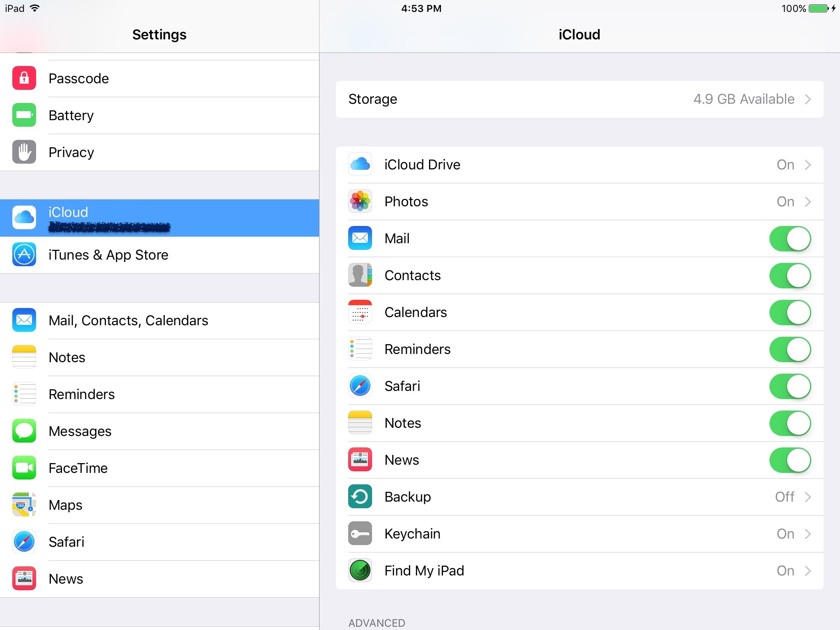Open Storage details chevron
The height and width of the screenshot is (630, 840).
click(807, 99)
